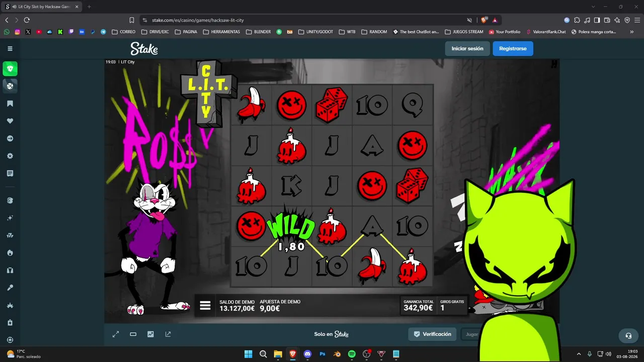Open the bookmark icon in Stake sidebar
The image size is (644, 362).
click(x=10, y=104)
